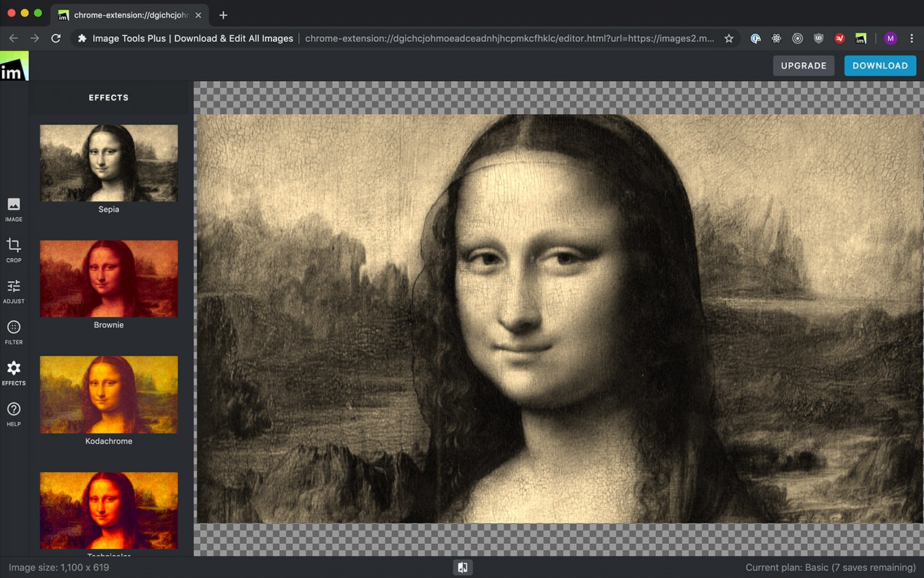Viewport: 924px width, 578px height.
Task: Click the Image Tools Plus toolbar extension icon
Action: (860, 38)
